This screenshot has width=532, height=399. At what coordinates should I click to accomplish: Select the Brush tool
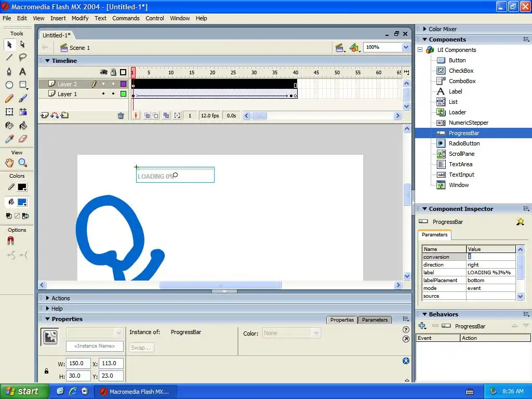22,98
